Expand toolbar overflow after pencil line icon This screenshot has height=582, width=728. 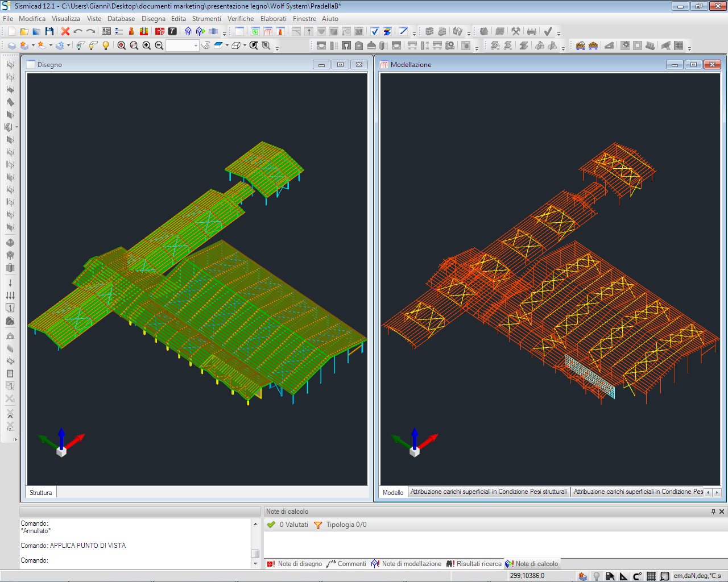click(414, 33)
